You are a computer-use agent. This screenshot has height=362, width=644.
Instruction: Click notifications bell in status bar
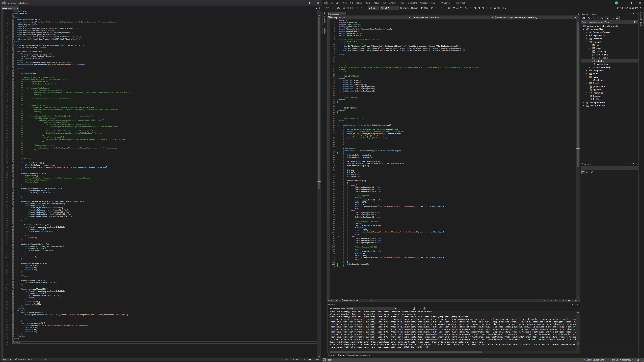point(638,360)
